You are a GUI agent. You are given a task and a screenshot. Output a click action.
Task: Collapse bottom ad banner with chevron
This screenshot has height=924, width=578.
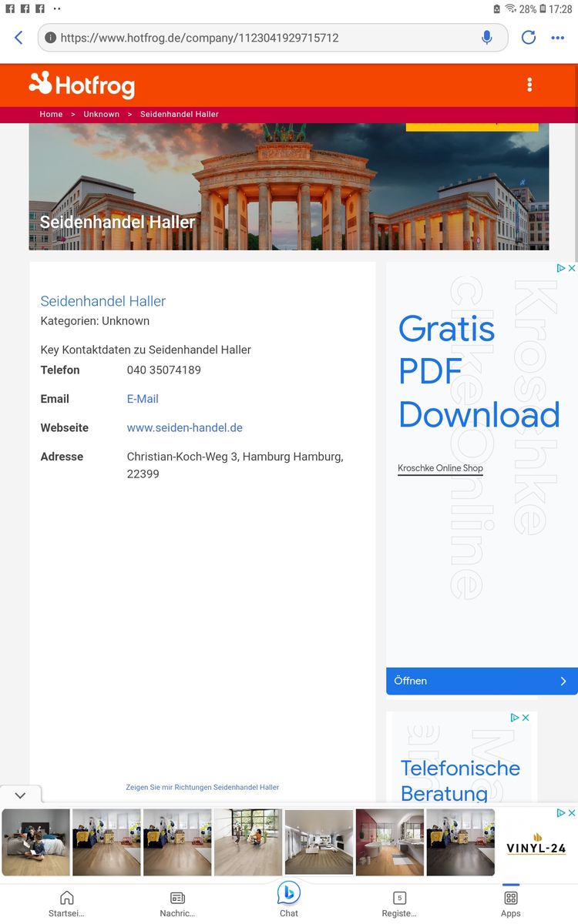pyautogui.click(x=21, y=795)
